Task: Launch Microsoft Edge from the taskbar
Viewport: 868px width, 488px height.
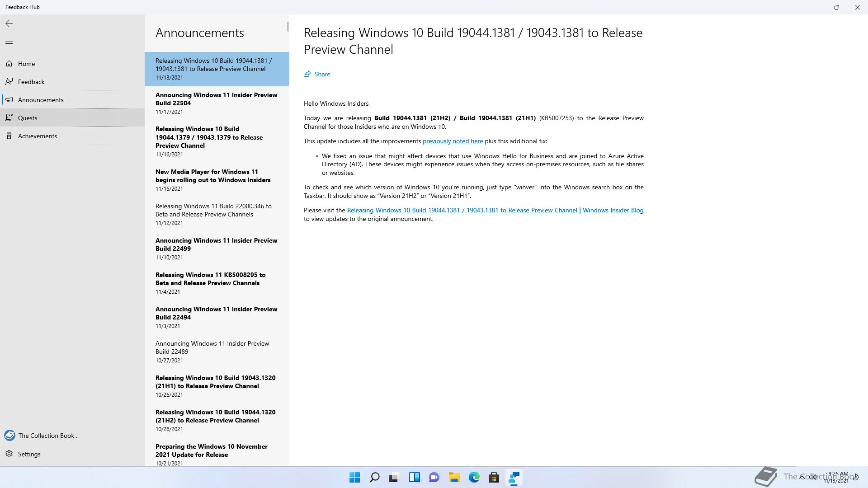Action: click(x=474, y=477)
